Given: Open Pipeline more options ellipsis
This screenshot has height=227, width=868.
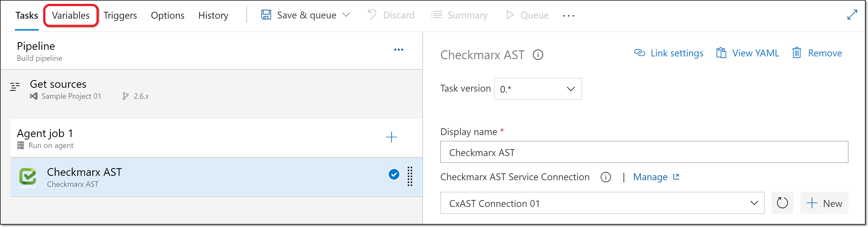Looking at the screenshot, I should [399, 50].
